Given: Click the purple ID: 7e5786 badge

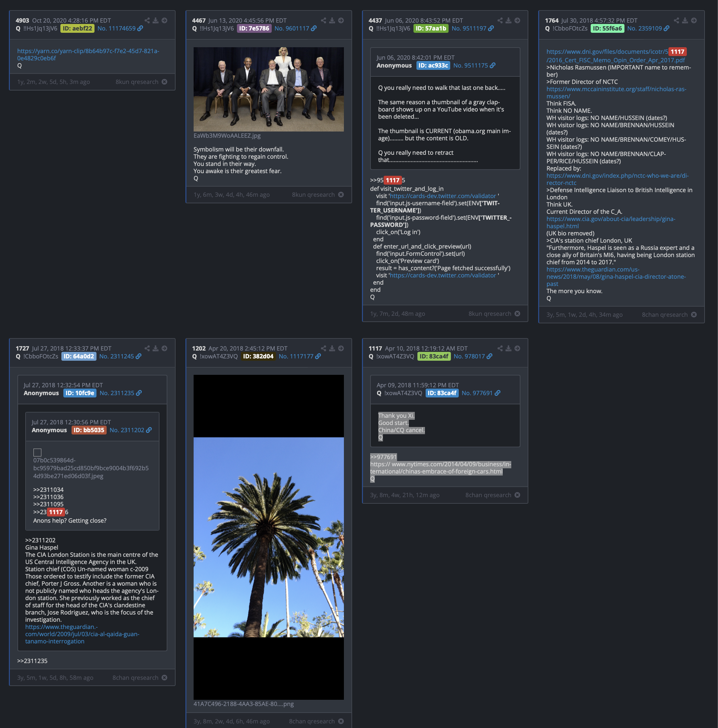Looking at the screenshot, I should 254,28.
